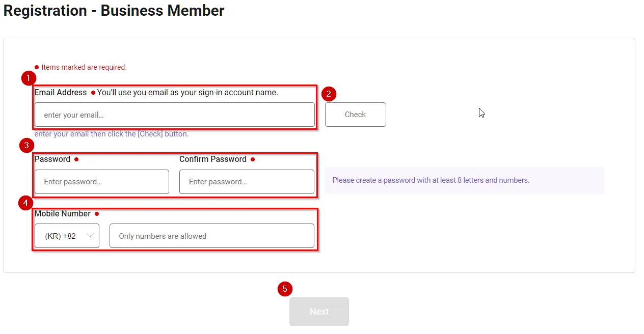Click the Confirm Password label text
Viewport: 644px width, 334px height.
point(212,159)
